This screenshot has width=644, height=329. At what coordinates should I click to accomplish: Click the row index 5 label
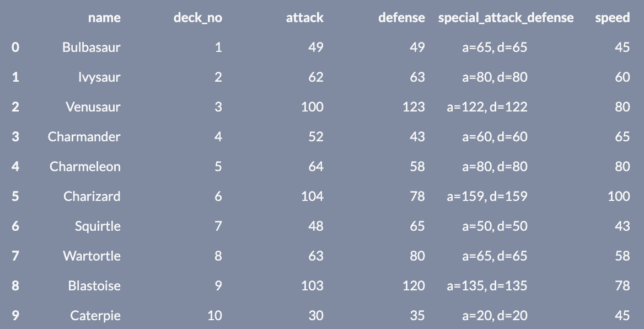tap(15, 197)
